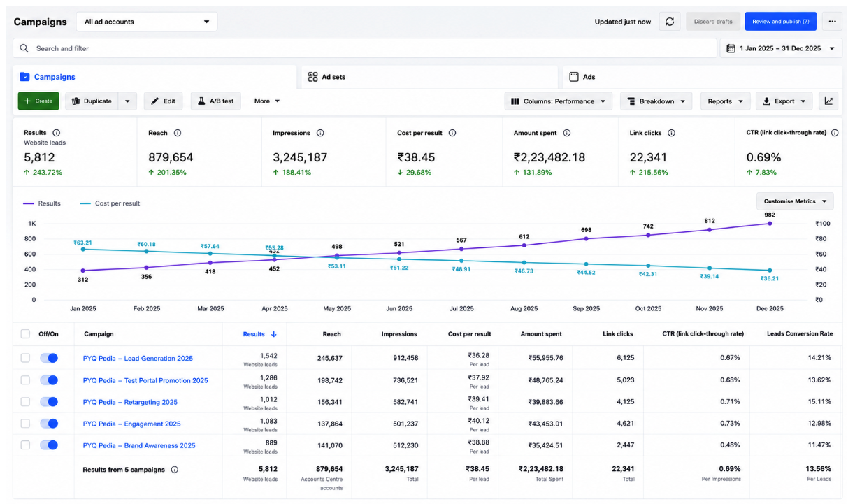Click the Results column sort arrow
The image size is (848, 504).
coord(274,334)
